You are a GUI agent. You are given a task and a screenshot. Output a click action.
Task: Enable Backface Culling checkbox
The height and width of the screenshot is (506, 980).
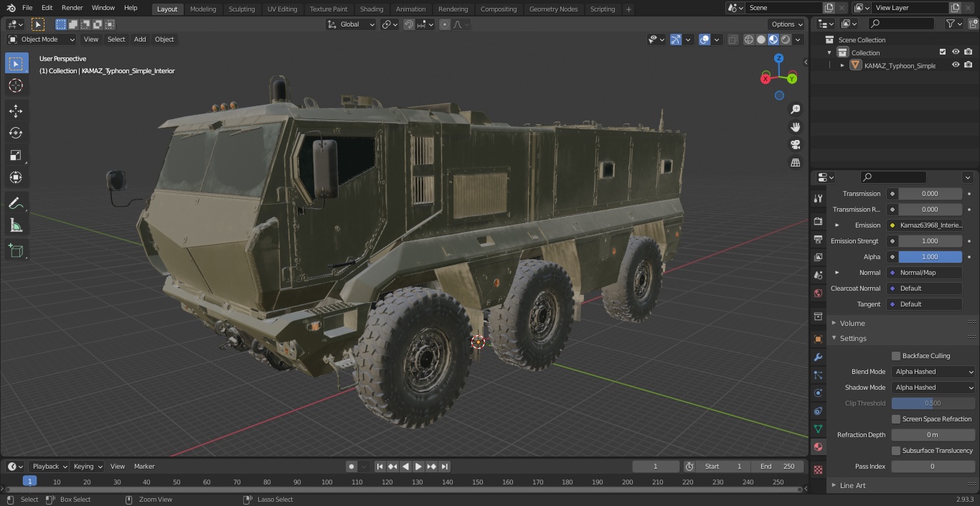pos(896,356)
